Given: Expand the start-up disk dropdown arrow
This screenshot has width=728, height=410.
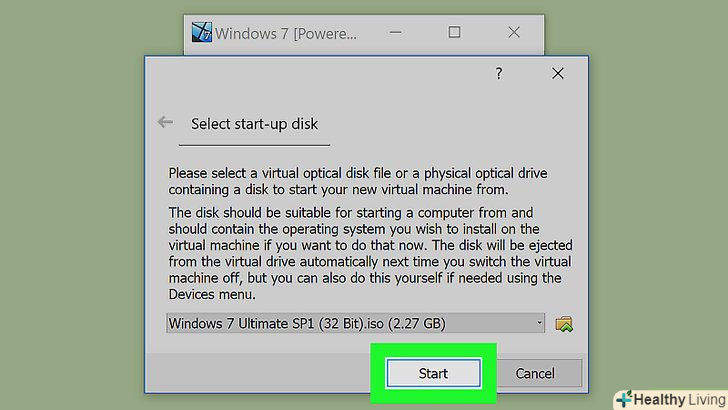Looking at the screenshot, I should pyautogui.click(x=540, y=323).
